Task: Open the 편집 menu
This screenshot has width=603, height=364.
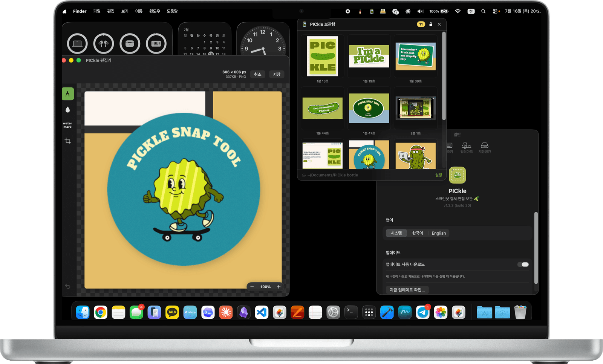Action: pyautogui.click(x=111, y=11)
